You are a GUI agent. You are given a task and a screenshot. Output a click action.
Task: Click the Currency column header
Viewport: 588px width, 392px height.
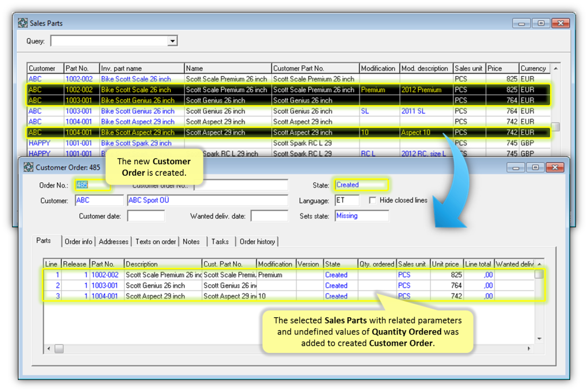click(534, 68)
